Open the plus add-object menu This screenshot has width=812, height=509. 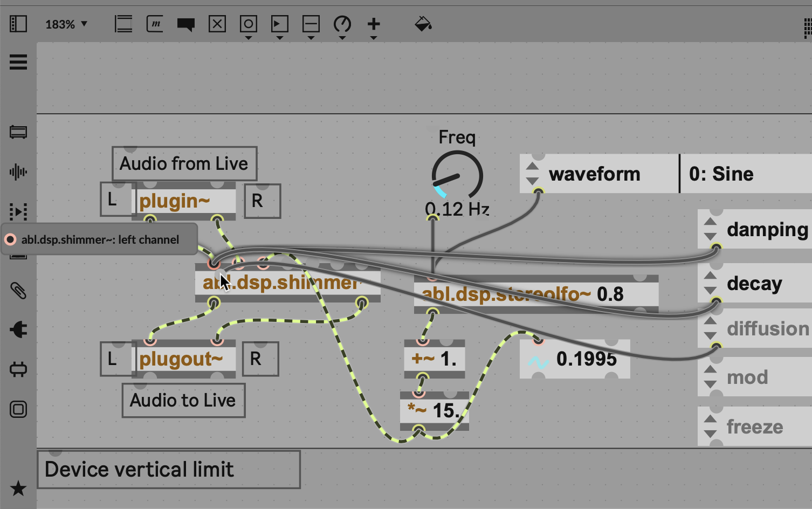[374, 24]
